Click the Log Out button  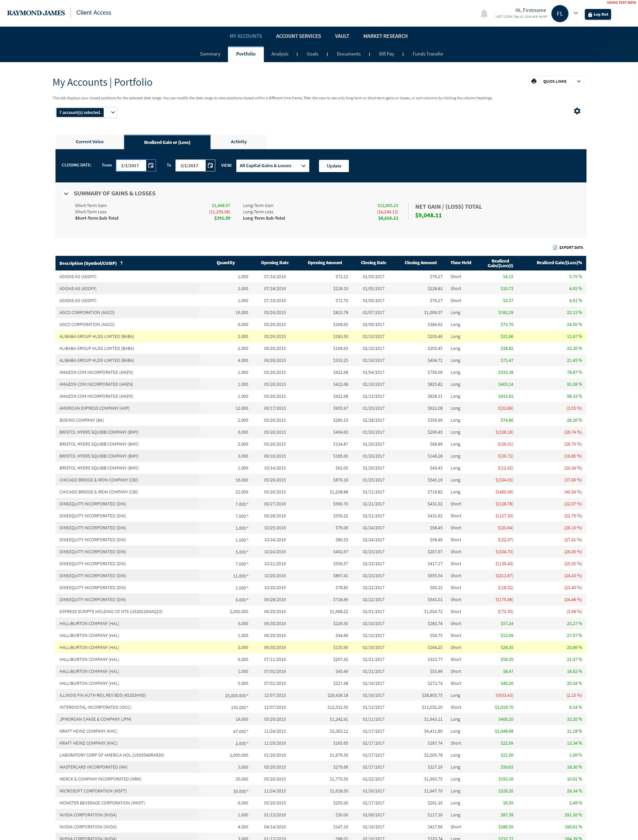click(x=598, y=14)
